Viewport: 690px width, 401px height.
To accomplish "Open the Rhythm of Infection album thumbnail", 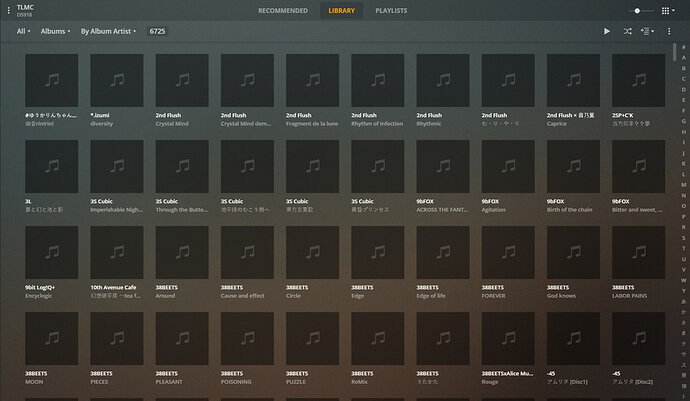I will tap(378, 80).
